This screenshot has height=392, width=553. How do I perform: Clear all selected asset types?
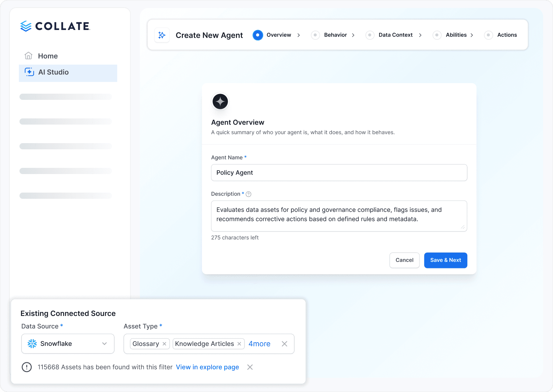285,344
